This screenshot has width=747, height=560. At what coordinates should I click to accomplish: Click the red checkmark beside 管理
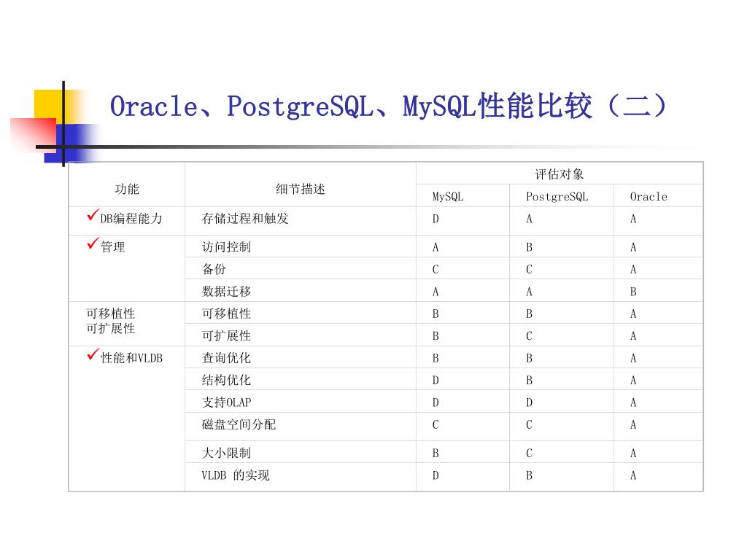pos(93,244)
